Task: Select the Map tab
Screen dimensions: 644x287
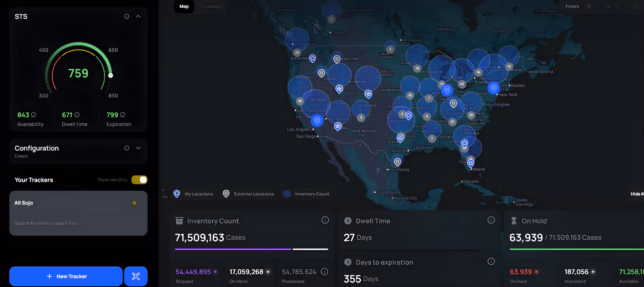Action: 184,6
